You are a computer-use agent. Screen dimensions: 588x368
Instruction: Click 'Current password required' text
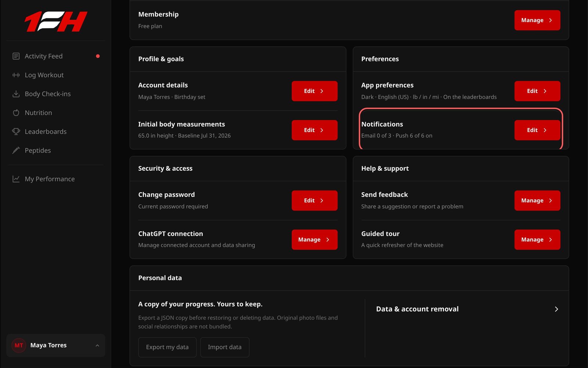pos(173,206)
